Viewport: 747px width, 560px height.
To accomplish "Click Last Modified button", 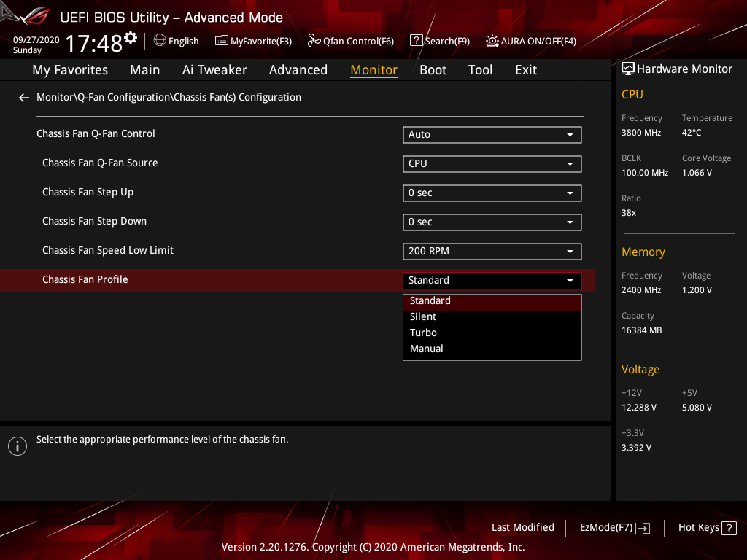I will (x=522, y=528).
